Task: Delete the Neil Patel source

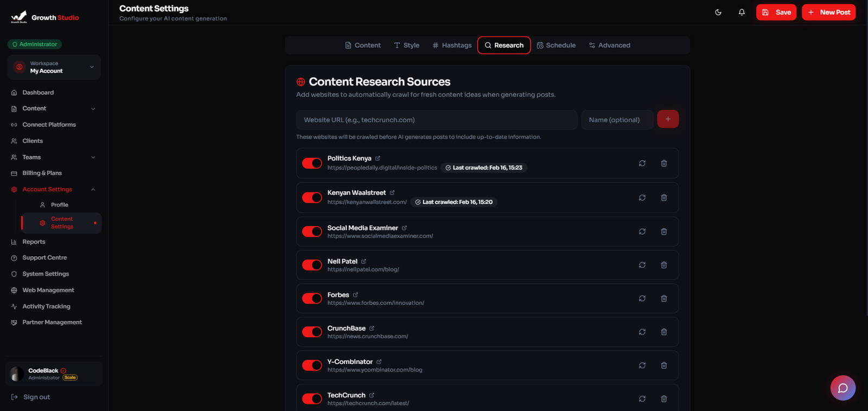Action: pyautogui.click(x=664, y=265)
